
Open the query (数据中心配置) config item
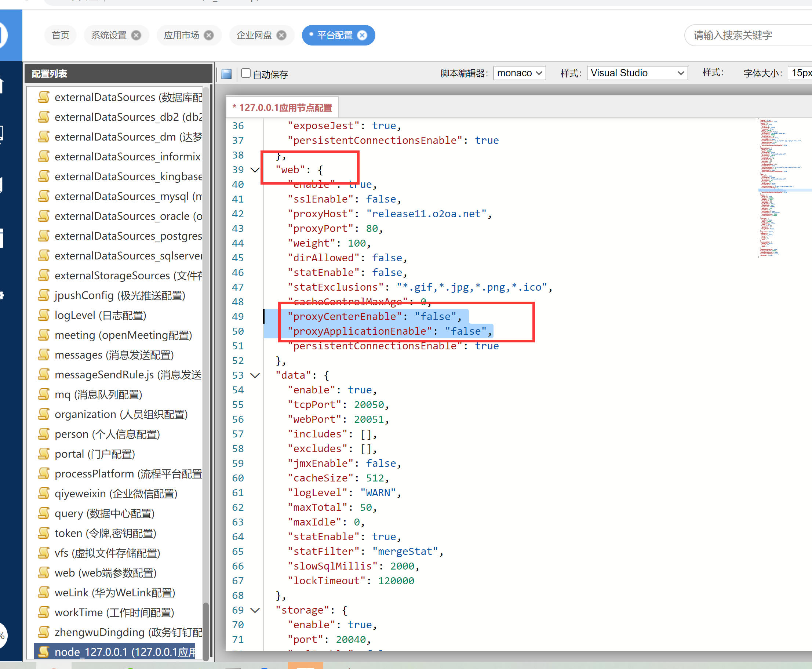(105, 513)
